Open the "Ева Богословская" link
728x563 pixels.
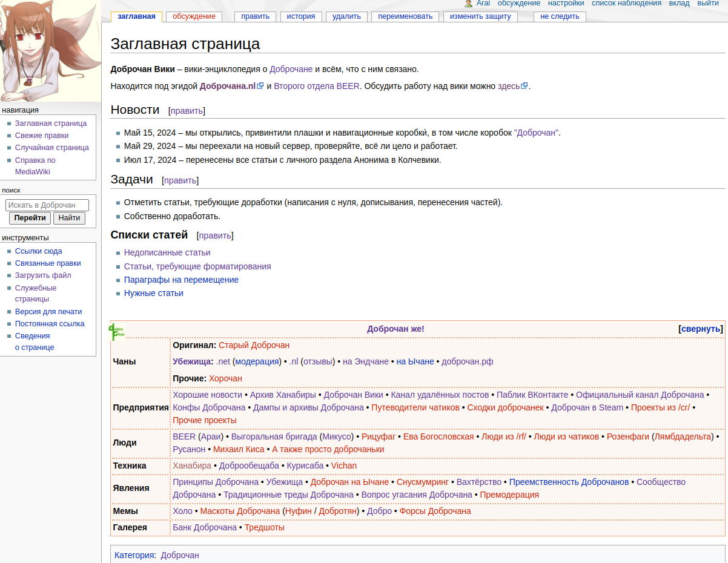[438, 436]
